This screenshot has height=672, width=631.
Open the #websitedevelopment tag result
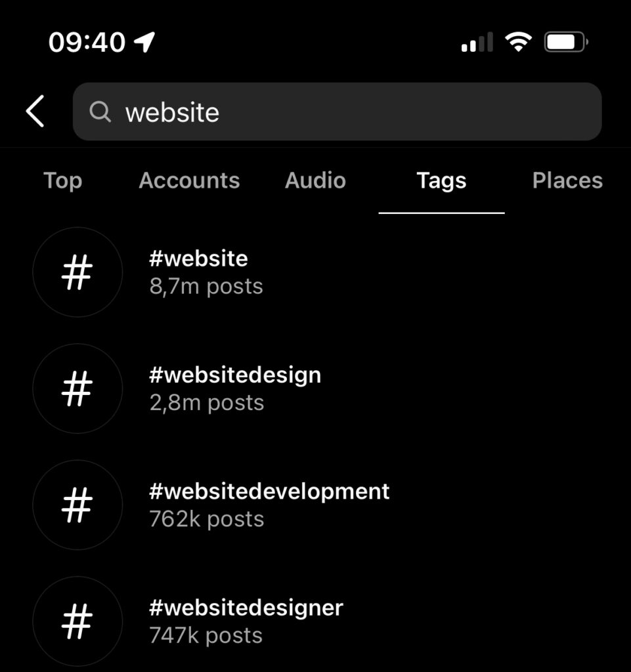pyautogui.click(x=315, y=505)
